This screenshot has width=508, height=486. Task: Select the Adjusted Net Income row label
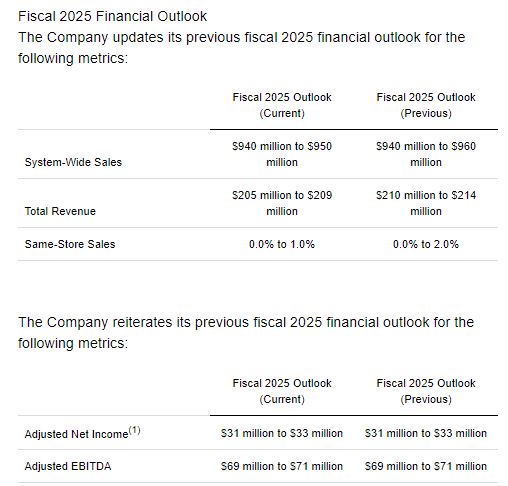coord(76,434)
